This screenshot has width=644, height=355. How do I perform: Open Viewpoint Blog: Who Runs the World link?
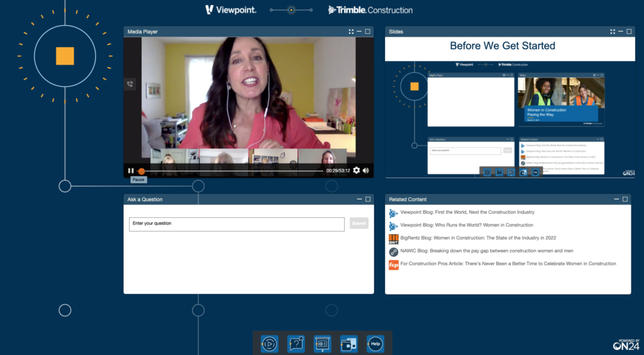(467, 225)
